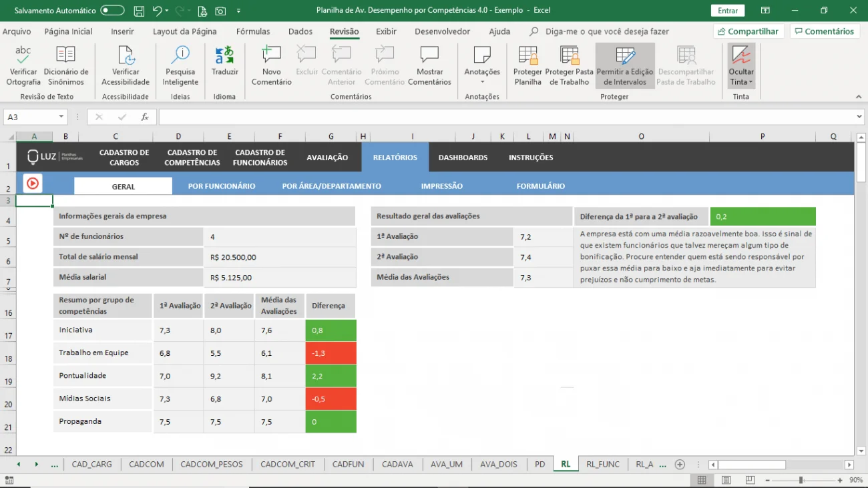Switch to Page Break Preview icon

coord(750,480)
